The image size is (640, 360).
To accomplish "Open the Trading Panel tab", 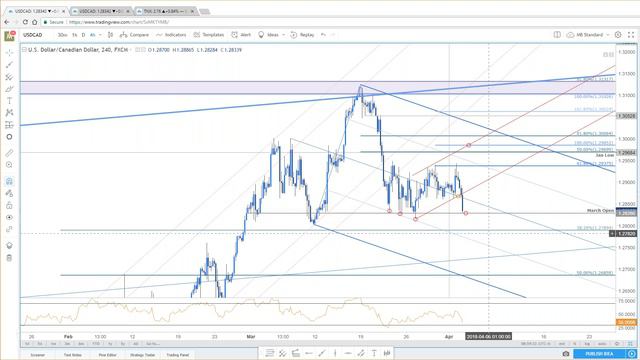I will [x=178, y=355].
